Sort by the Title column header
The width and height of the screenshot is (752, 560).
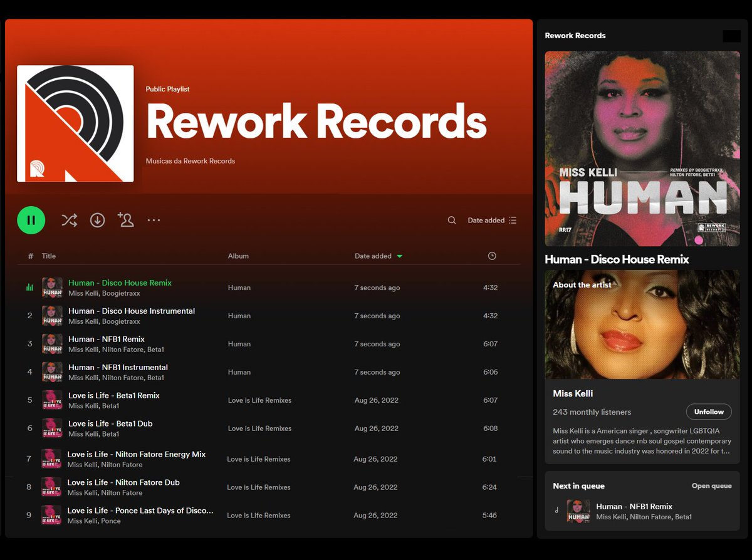click(x=49, y=256)
